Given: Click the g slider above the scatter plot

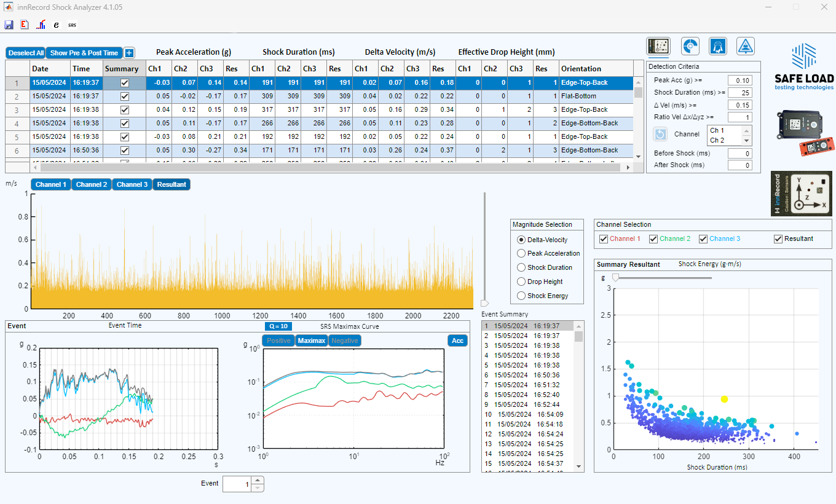Looking at the screenshot, I should click(615, 278).
